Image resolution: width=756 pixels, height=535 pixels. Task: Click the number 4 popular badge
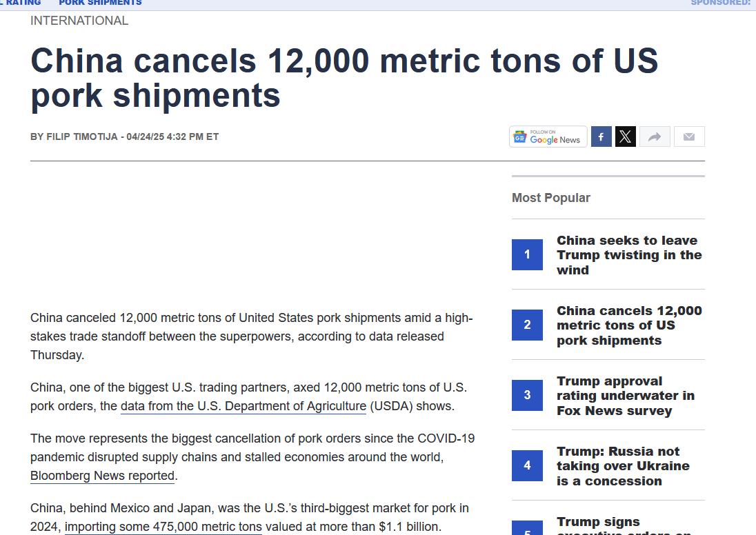(527, 465)
